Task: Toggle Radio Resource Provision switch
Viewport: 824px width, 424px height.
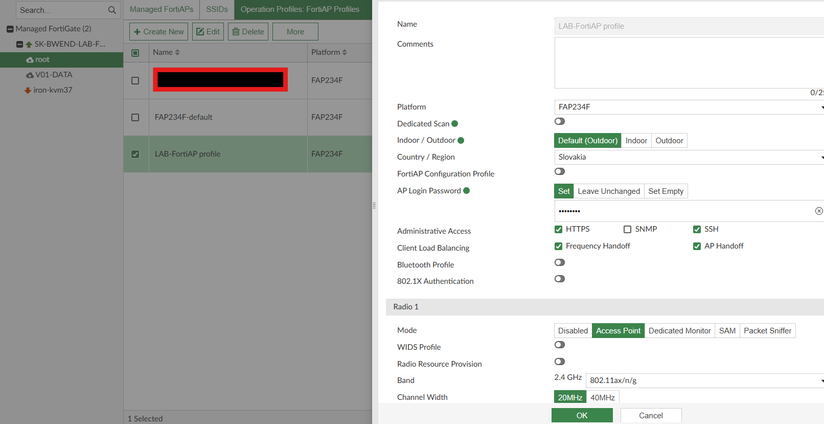Action: [560, 361]
